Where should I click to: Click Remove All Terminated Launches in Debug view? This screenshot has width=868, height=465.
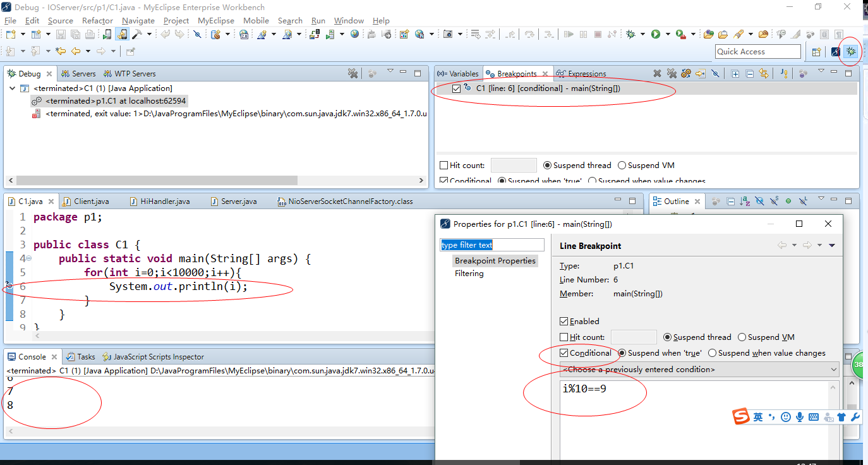pyautogui.click(x=353, y=74)
